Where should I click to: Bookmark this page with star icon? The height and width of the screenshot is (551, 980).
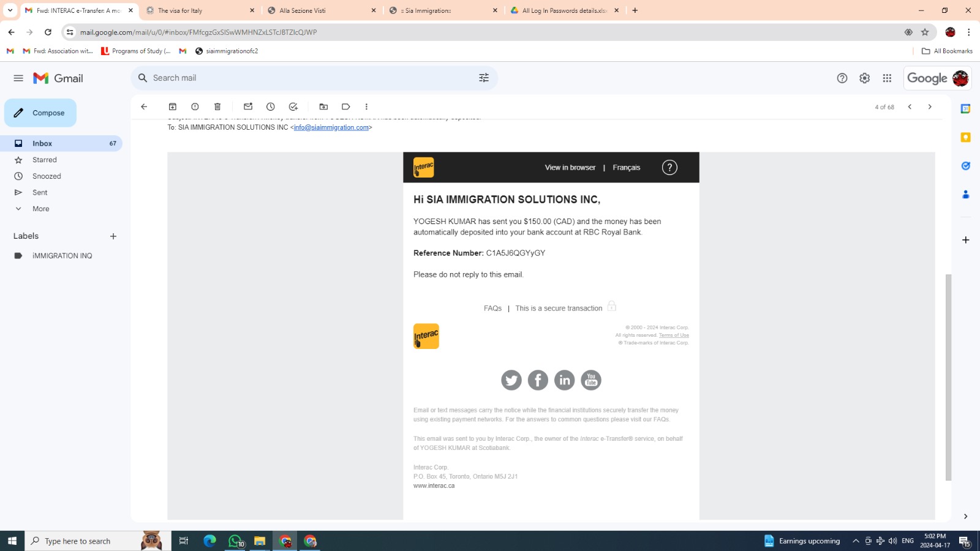(925, 32)
